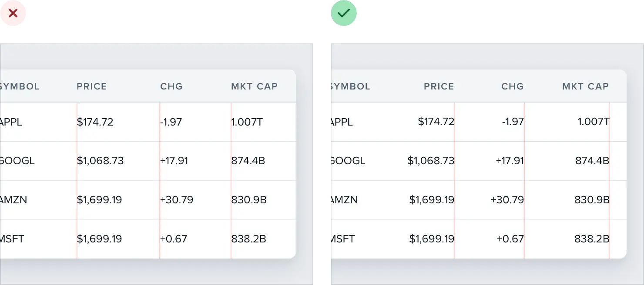Click MKT CAP header in right-aligned table

pyautogui.click(x=585, y=86)
